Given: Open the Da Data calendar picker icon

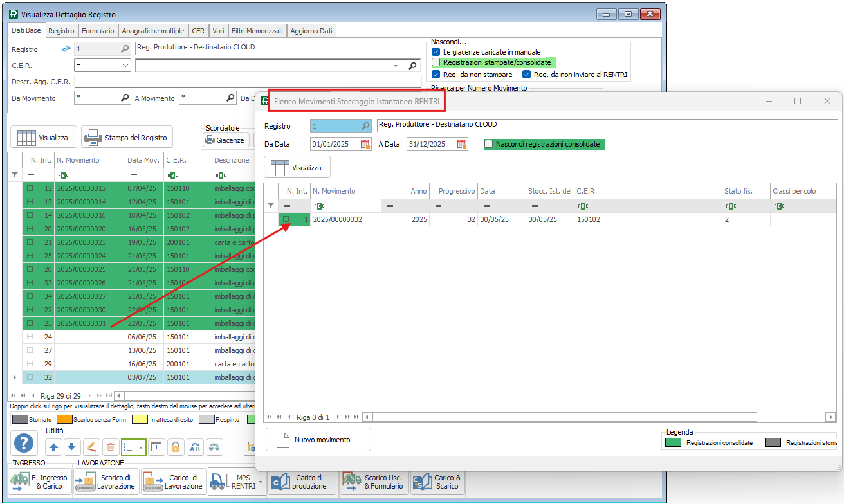Looking at the screenshot, I should [365, 144].
